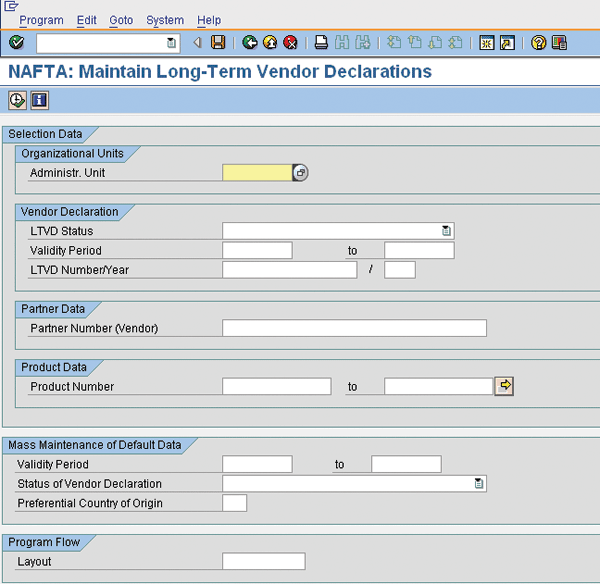Click the command input field
The image size is (600, 584).
coord(108,43)
